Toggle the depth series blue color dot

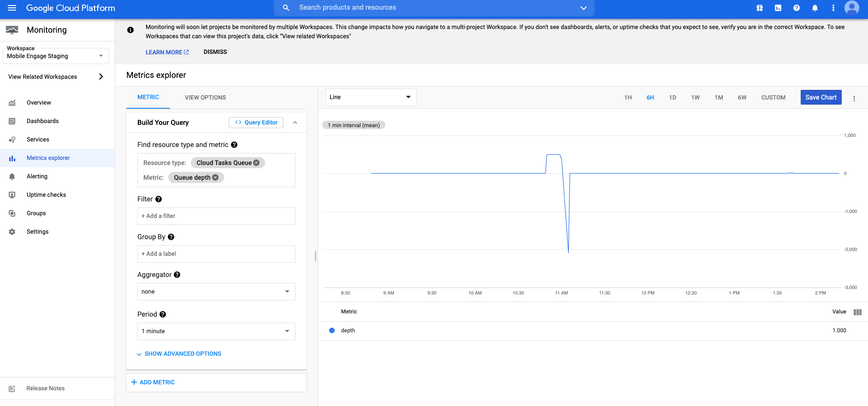332,330
